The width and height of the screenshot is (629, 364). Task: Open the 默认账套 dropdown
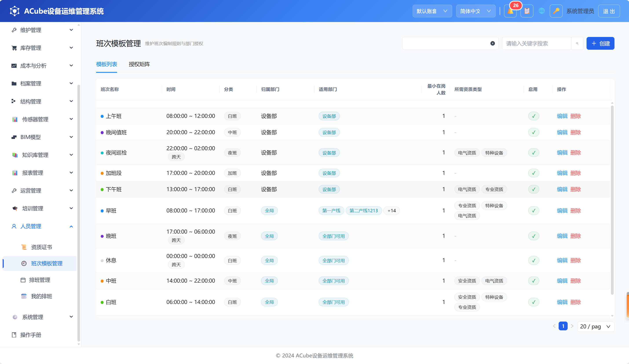pos(432,11)
